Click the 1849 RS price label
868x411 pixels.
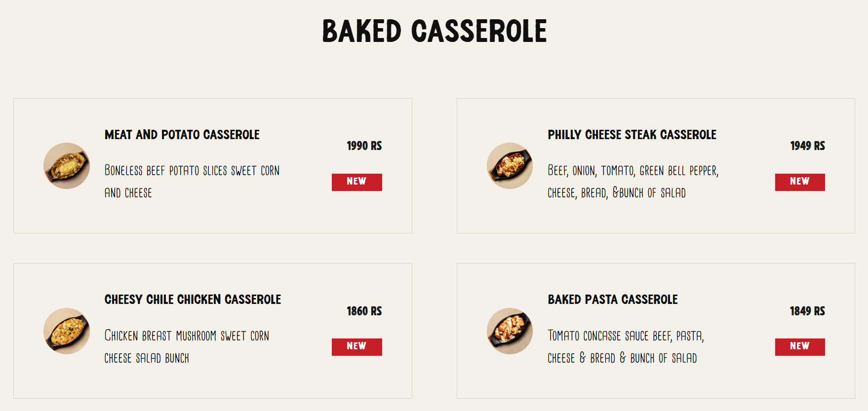coord(808,311)
